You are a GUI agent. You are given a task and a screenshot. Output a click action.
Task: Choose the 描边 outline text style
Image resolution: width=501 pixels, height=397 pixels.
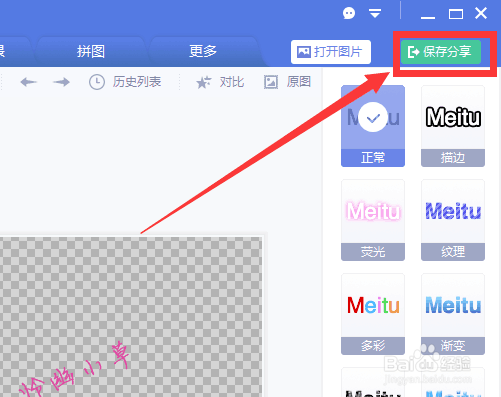coord(453,126)
